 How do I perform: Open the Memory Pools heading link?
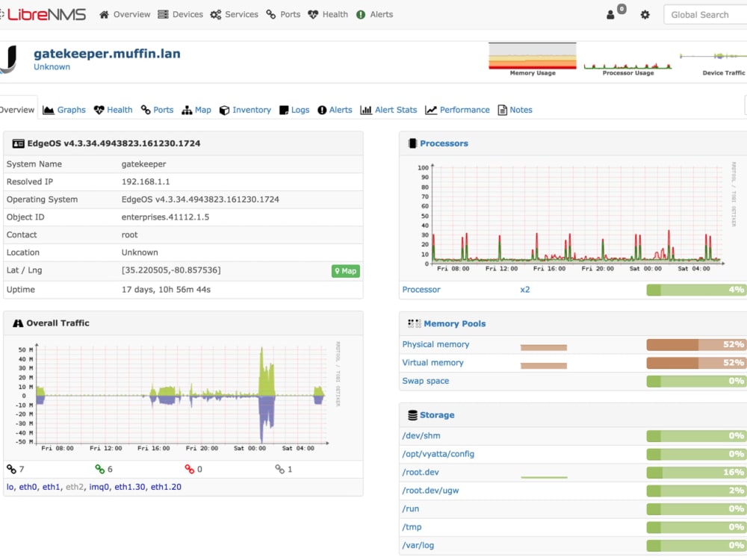[455, 324]
